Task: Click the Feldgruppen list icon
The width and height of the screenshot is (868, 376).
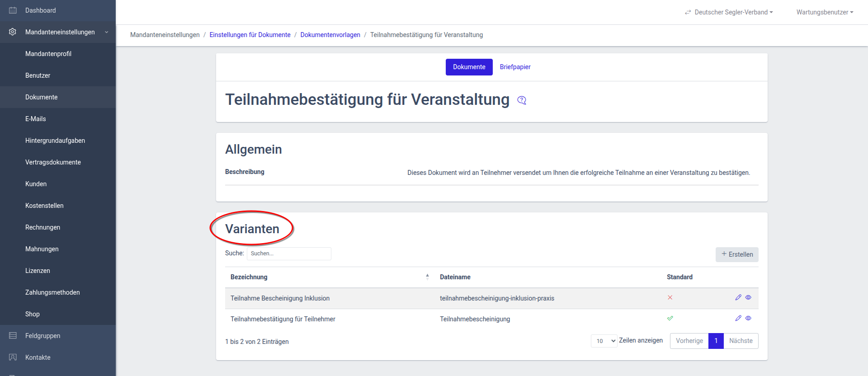Action: pyautogui.click(x=13, y=336)
